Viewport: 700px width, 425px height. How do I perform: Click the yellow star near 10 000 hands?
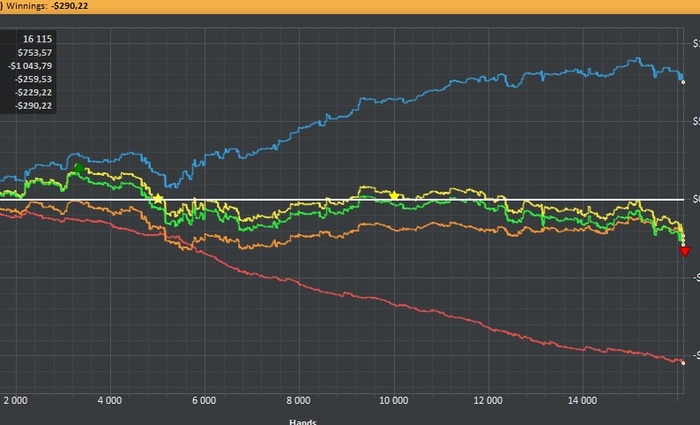coord(394,196)
